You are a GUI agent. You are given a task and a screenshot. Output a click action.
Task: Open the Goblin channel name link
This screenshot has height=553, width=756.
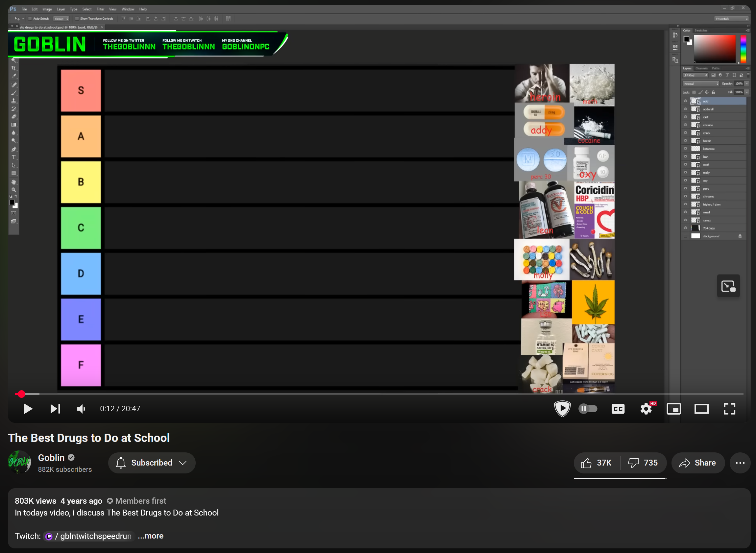tap(51, 458)
